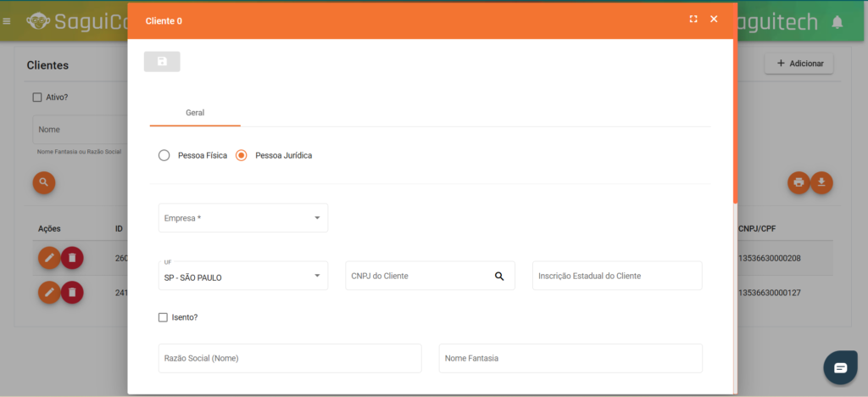
Task: Open the hamburger menu
Action: pos(8,20)
